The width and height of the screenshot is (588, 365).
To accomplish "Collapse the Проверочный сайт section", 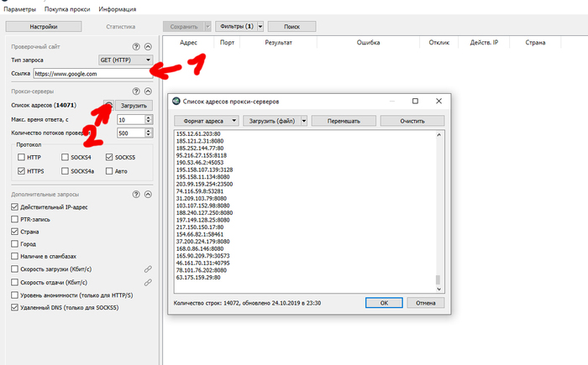I will click(149, 47).
